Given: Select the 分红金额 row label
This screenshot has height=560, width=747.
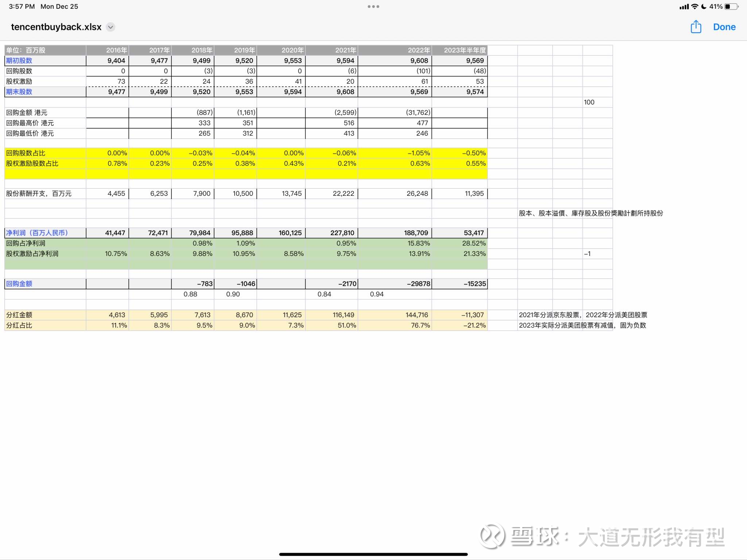Looking at the screenshot, I should click(x=45, y=315).
